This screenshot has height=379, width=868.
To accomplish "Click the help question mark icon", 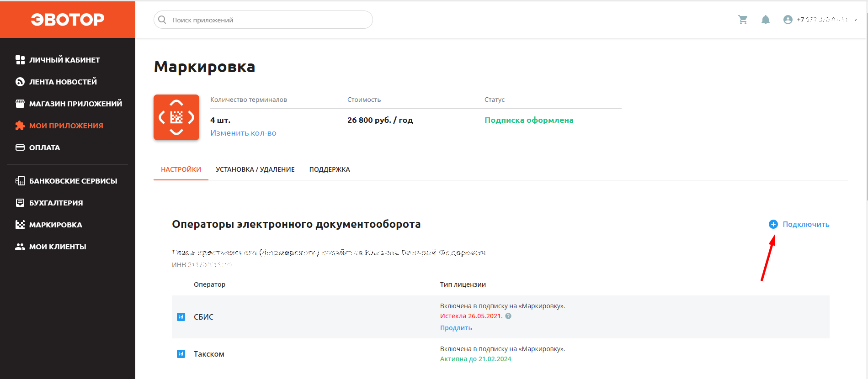I will pyautogui.click(x=508, y=316).
